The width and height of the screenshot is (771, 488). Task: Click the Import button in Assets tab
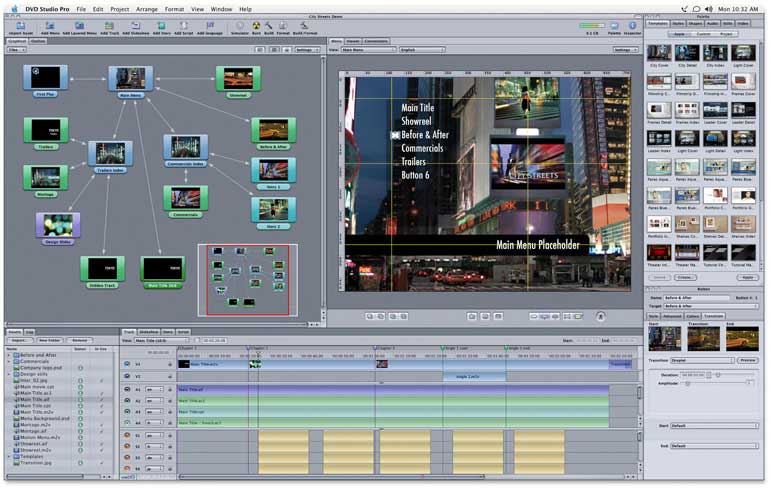[19, 340]
